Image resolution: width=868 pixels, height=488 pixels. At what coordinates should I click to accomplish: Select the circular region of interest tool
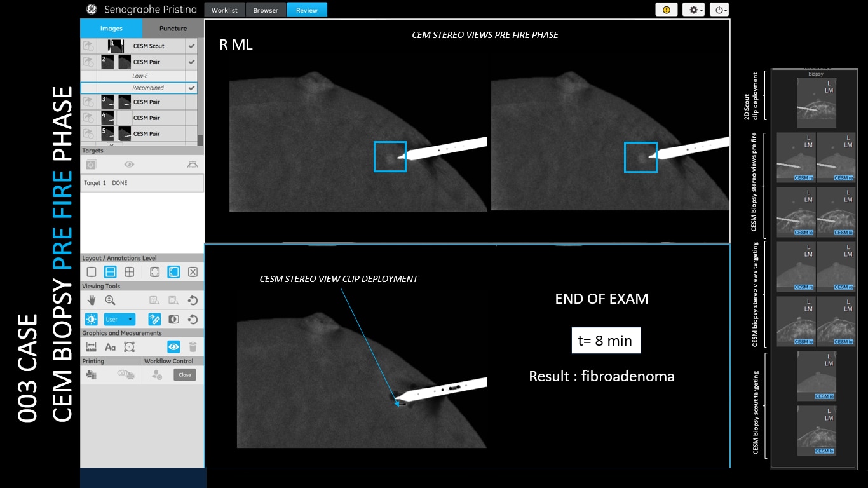point(130,347)
